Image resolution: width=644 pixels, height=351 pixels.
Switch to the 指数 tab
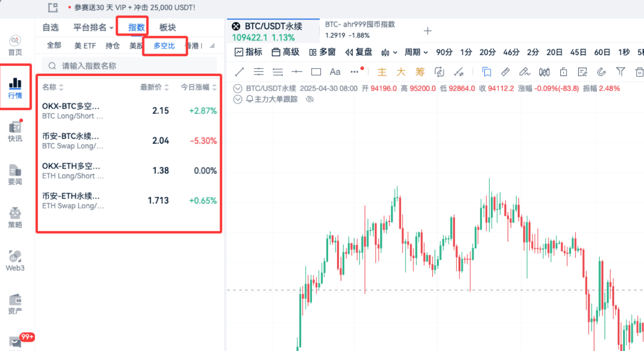(x=136, y=28)
